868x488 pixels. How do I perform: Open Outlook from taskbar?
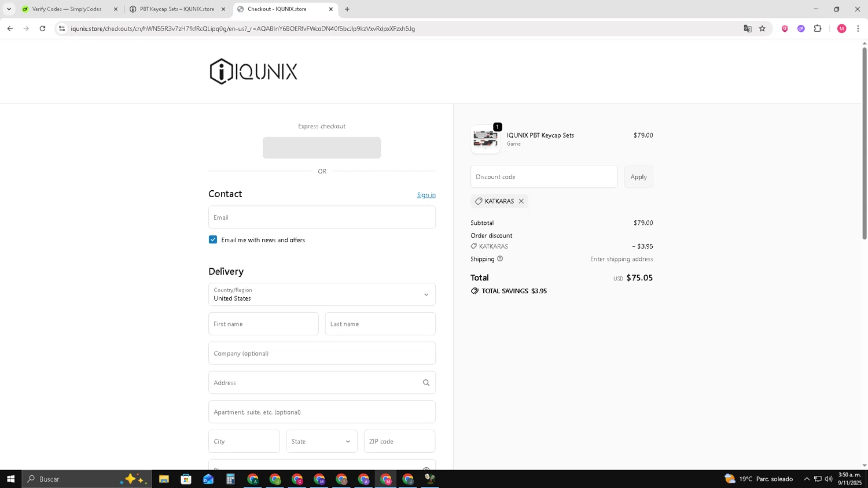(208, 479)
